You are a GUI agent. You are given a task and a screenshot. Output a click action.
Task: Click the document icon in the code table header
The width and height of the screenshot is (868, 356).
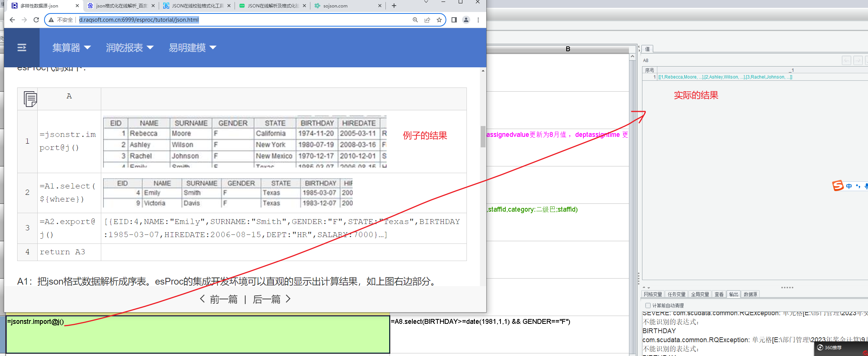tap(30, 99)
